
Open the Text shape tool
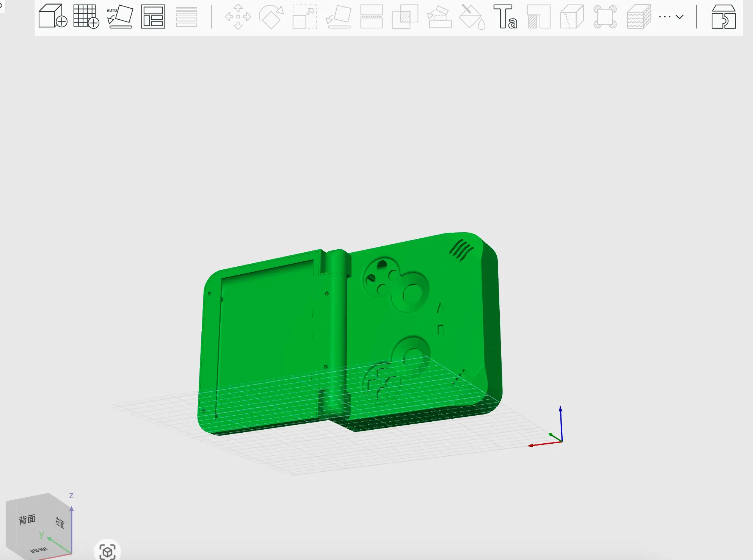click(505, 17)
